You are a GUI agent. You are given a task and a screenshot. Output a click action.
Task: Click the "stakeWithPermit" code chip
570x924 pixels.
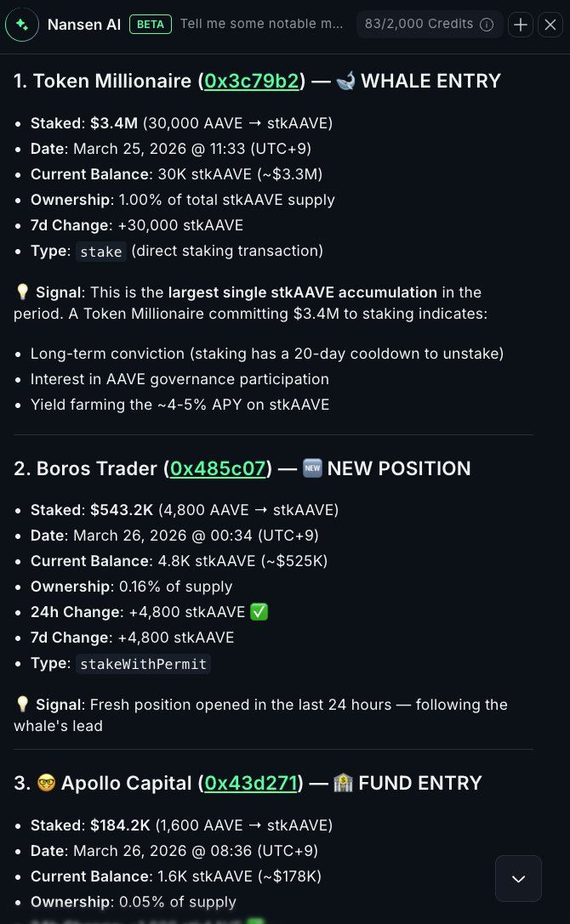pos(143,664)
